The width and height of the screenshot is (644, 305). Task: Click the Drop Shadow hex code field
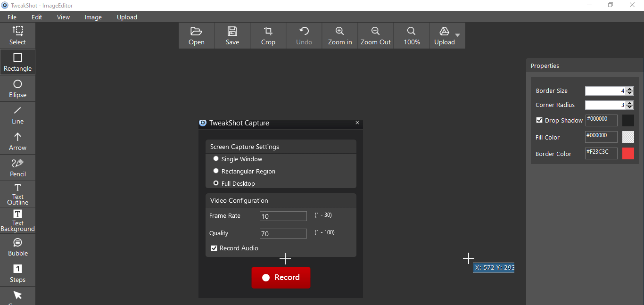click(601, 120)
